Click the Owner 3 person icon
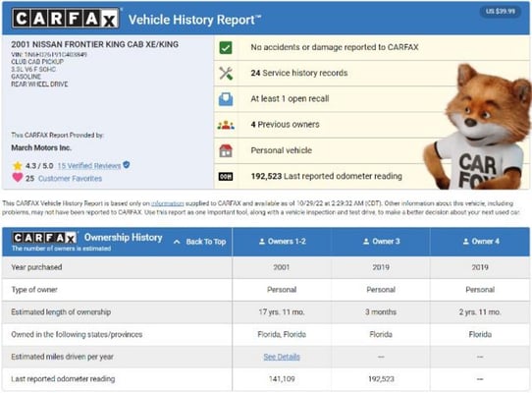This screenshot has height=393, width=532. click(366, 242)
